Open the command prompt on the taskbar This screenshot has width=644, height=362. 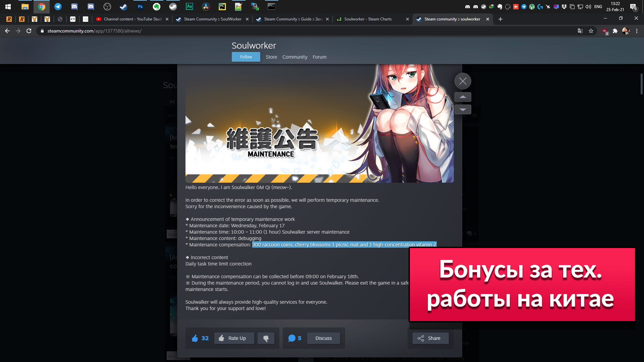[x=271, y=6]
